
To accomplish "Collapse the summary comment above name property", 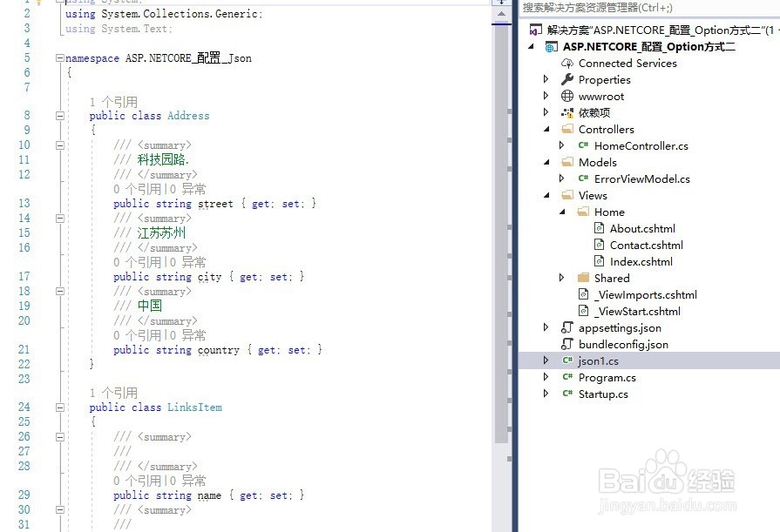I will click(x=60, y=437).
